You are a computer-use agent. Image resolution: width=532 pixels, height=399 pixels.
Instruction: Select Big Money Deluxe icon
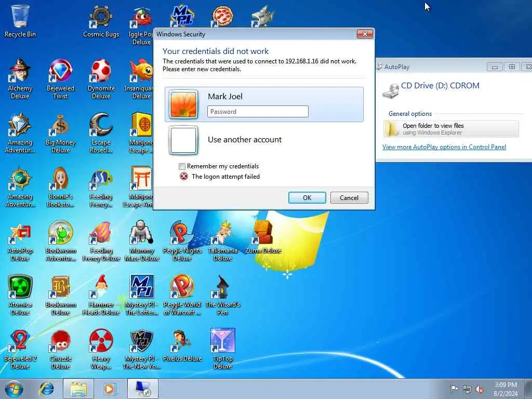tap(60, 133)
